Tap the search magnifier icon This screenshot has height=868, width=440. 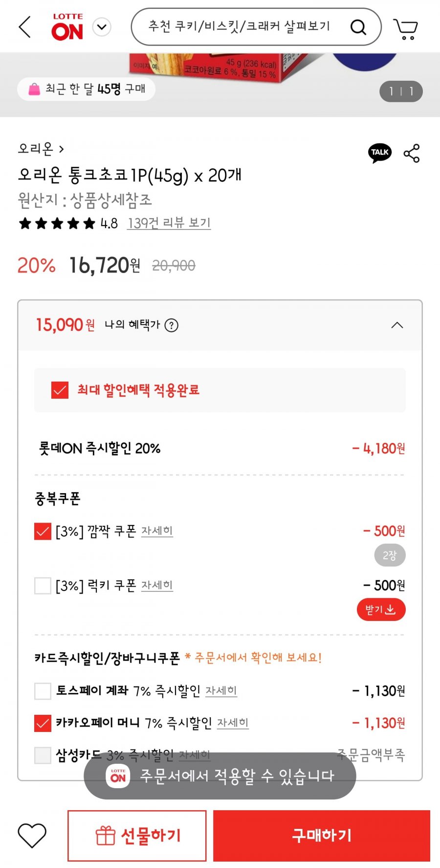(358, 27)
